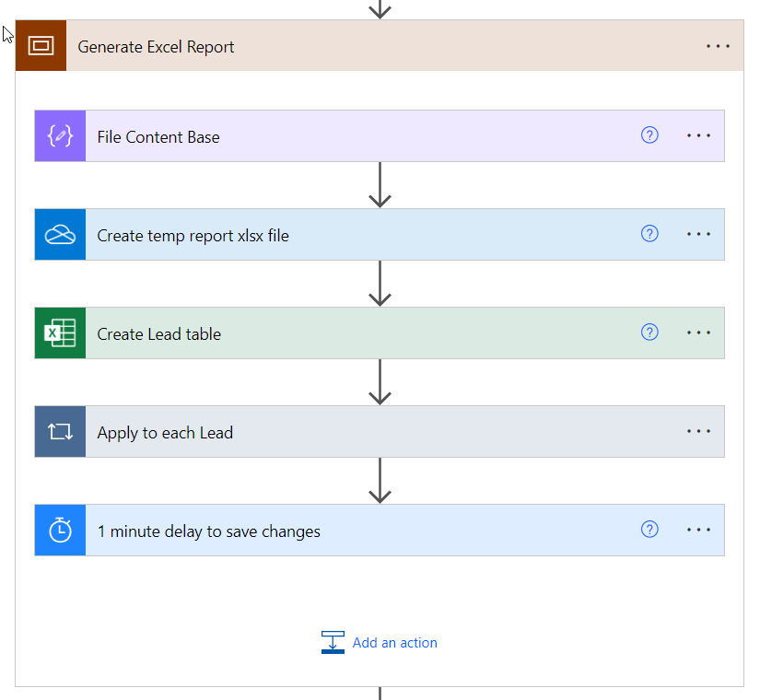Open more options for Create temp report
This screenshot has width=760, height=700.
(699, 234)
